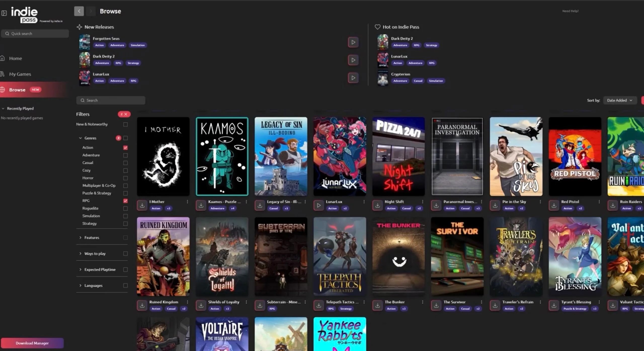Expand the Features filter section

(x=80, y=237)
